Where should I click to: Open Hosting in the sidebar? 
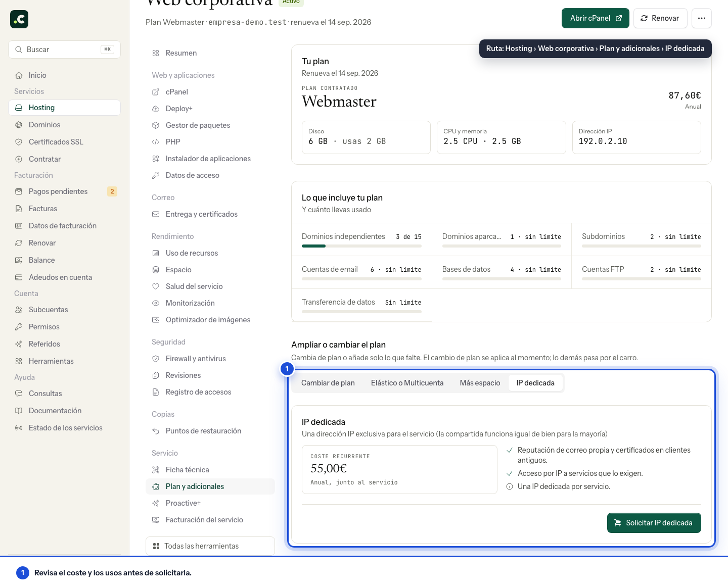[65, 108]
